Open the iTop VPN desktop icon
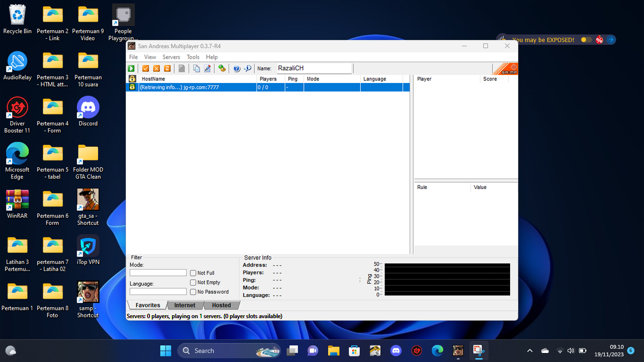Viewport: 644px width, 362px height. 88,250
